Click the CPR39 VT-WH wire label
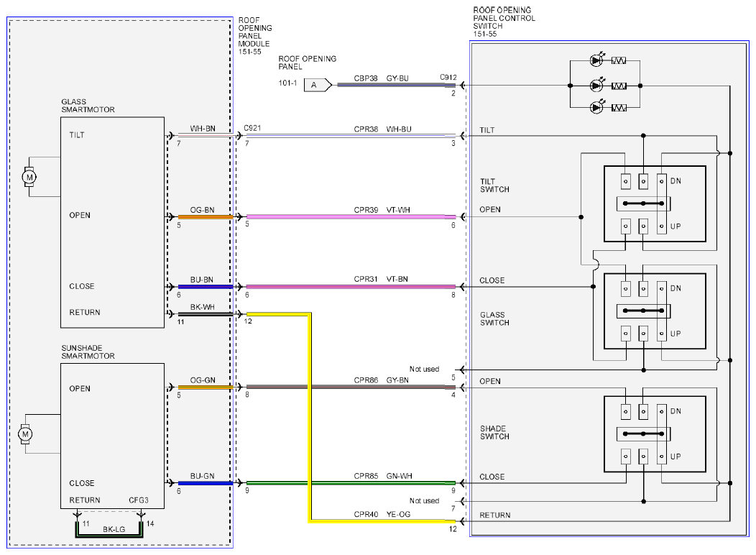 [x=382, y=210]
